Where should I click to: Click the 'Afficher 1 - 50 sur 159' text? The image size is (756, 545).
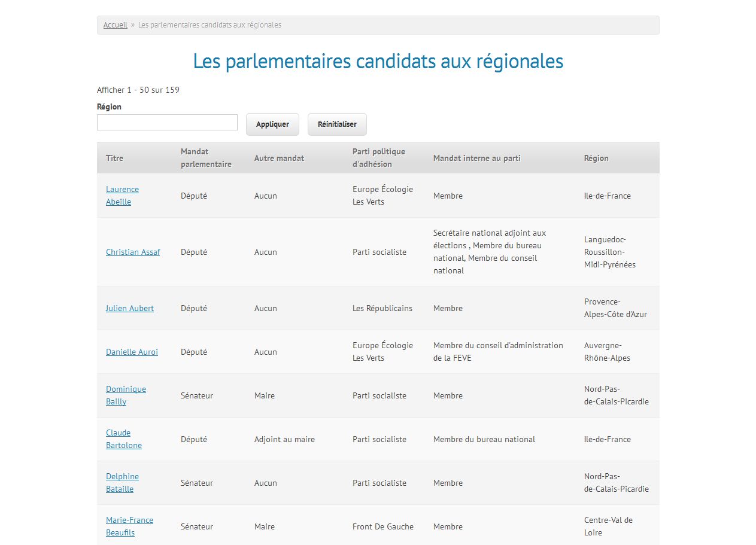click(138, 90)
